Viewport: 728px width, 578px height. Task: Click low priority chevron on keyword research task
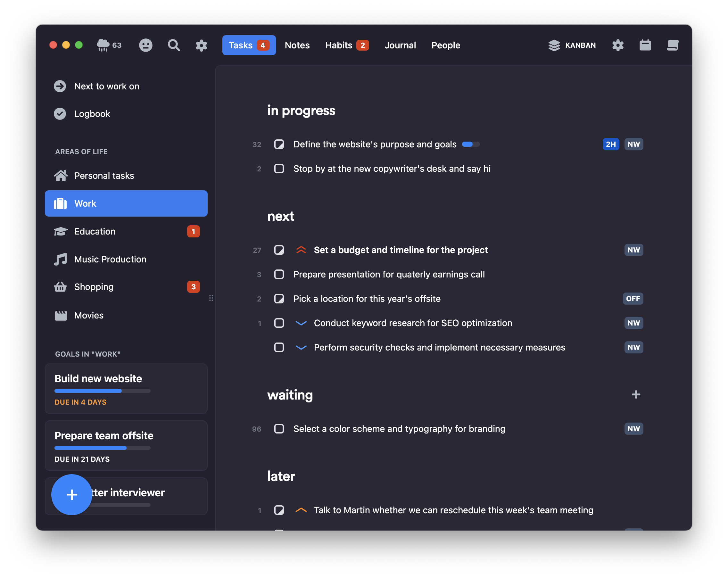click(301, 323)
